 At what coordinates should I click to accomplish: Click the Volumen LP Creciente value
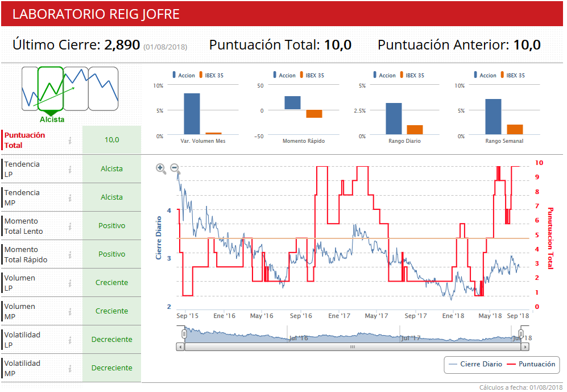click(x=111, y=283)
